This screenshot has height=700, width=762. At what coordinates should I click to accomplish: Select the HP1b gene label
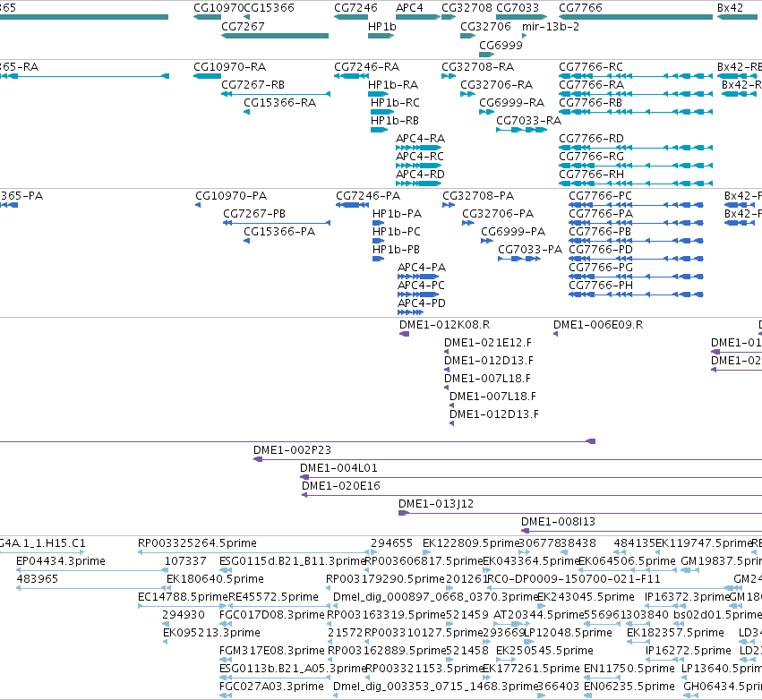(x=382, y=27)
